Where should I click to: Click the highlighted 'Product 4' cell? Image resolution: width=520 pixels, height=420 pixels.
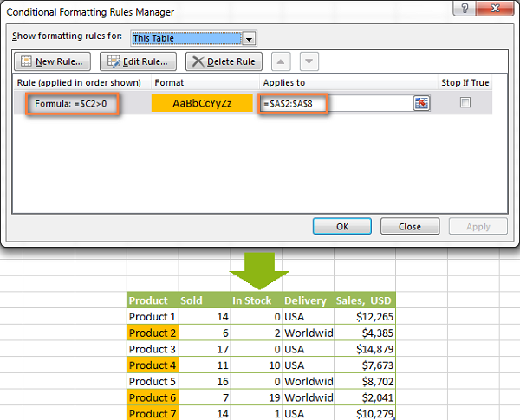coord(153,365)
